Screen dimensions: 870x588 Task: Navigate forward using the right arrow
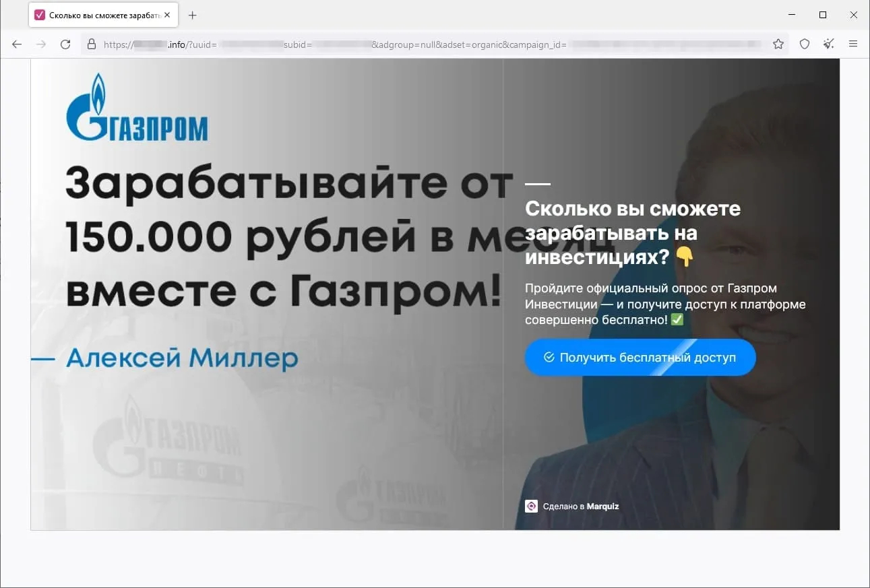41,44
